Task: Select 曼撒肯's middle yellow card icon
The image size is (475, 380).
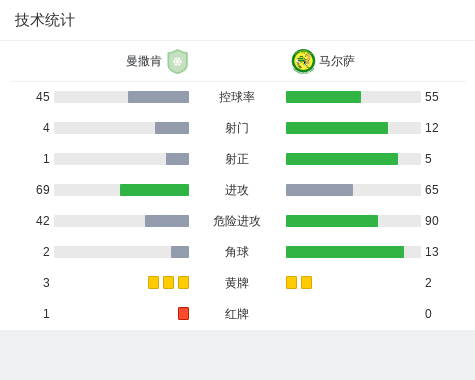Action: [168, 282]
